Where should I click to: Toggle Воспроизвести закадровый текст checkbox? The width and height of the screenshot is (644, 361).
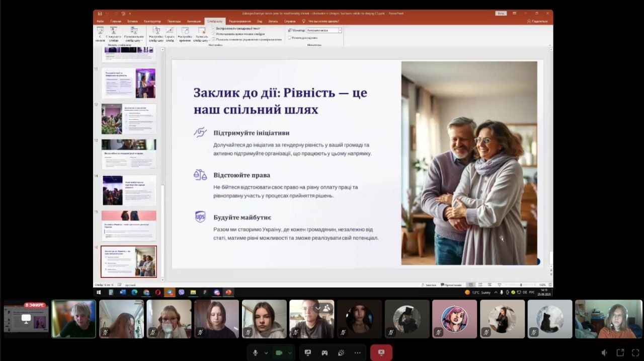[214, 29]
